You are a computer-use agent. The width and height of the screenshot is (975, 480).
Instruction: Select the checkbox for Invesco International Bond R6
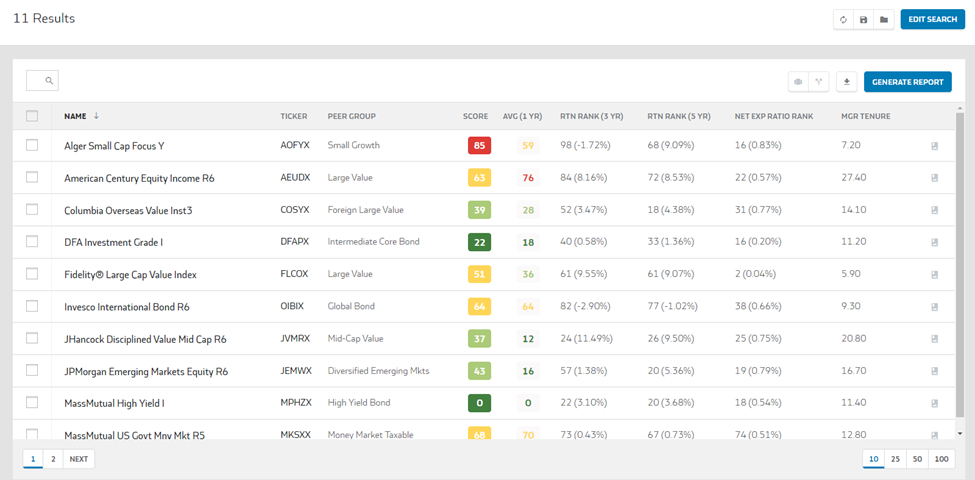tap(32, 306)
